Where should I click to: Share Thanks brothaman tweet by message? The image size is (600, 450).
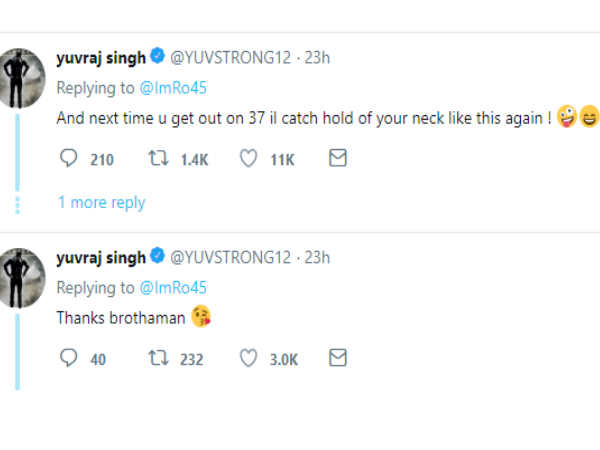point(338,358)
